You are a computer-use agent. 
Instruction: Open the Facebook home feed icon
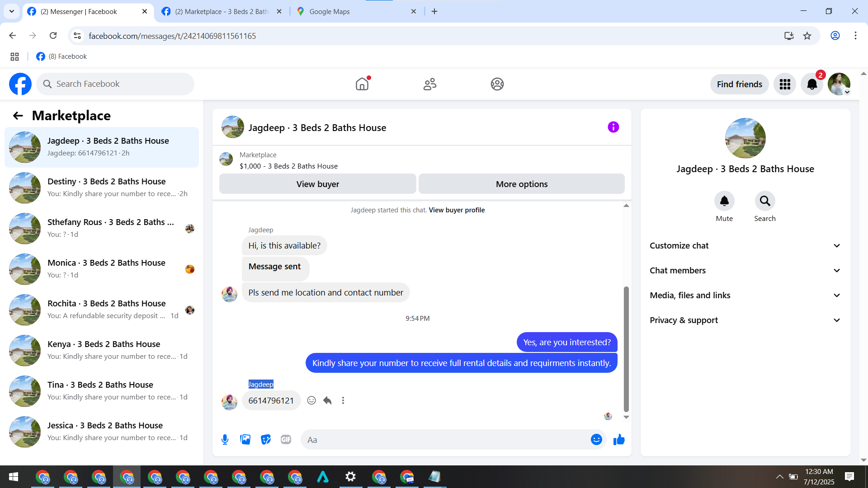tap(362, 84)
